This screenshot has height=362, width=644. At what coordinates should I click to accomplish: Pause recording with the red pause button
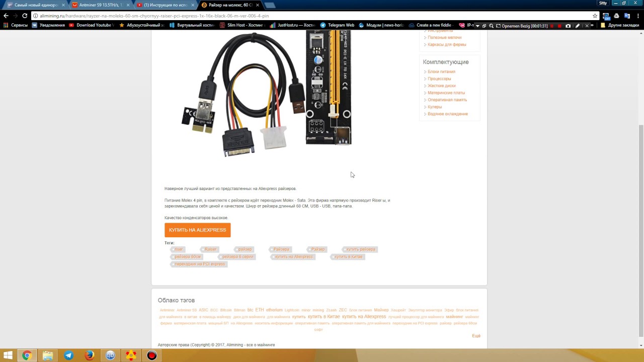tap(551, 26)
